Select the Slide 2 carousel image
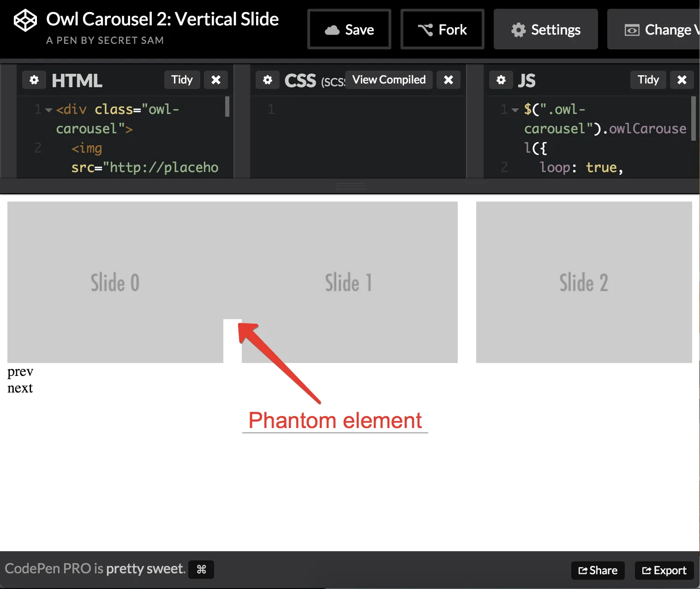Viewport: 700px width, 589px height. (584, 282)
